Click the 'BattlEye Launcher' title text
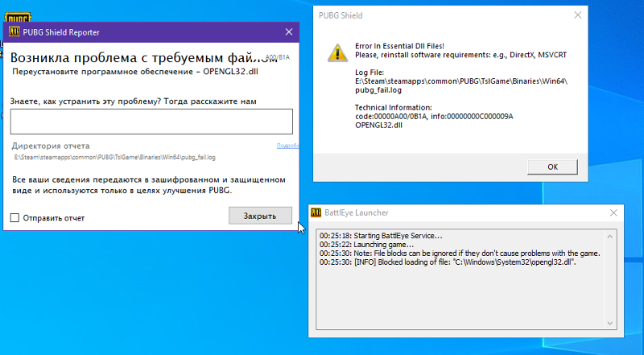644x355 pixels. [356, 213]
